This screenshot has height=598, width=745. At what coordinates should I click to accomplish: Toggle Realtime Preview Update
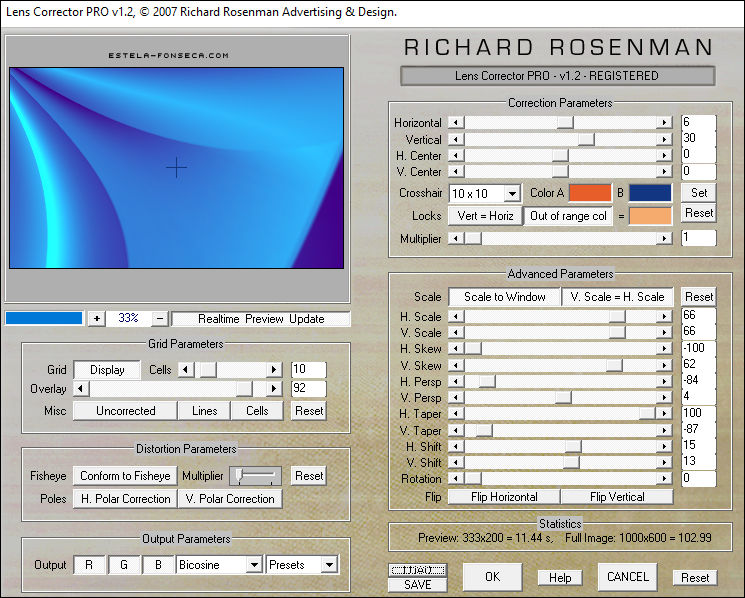click(261, 319)
